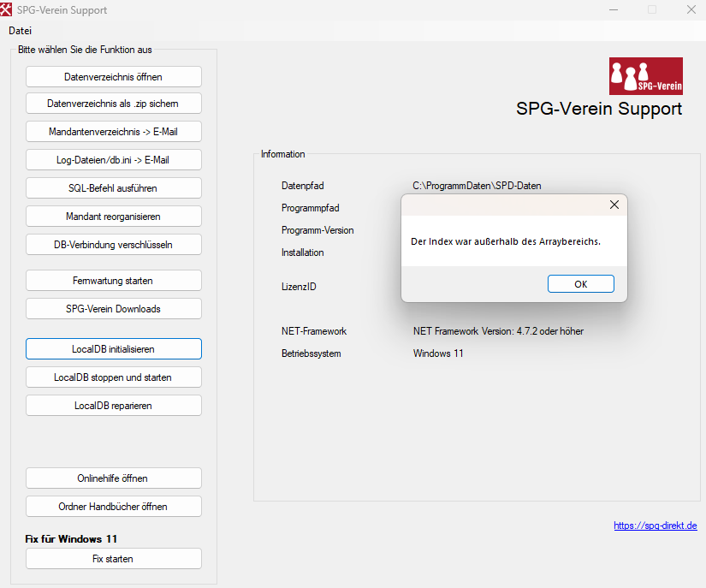
Task: Click the LizenzID label
Action: coord(299,287)
